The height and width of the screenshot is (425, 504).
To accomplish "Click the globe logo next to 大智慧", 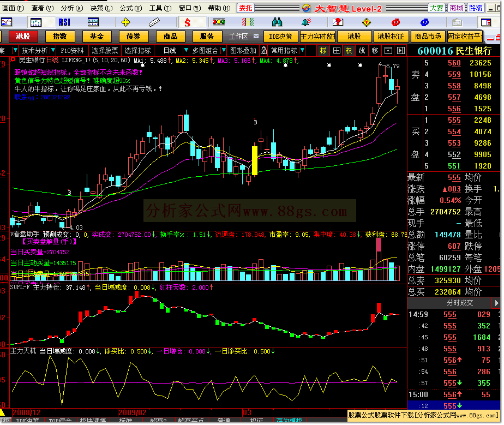I will click(x=307, y=8).
